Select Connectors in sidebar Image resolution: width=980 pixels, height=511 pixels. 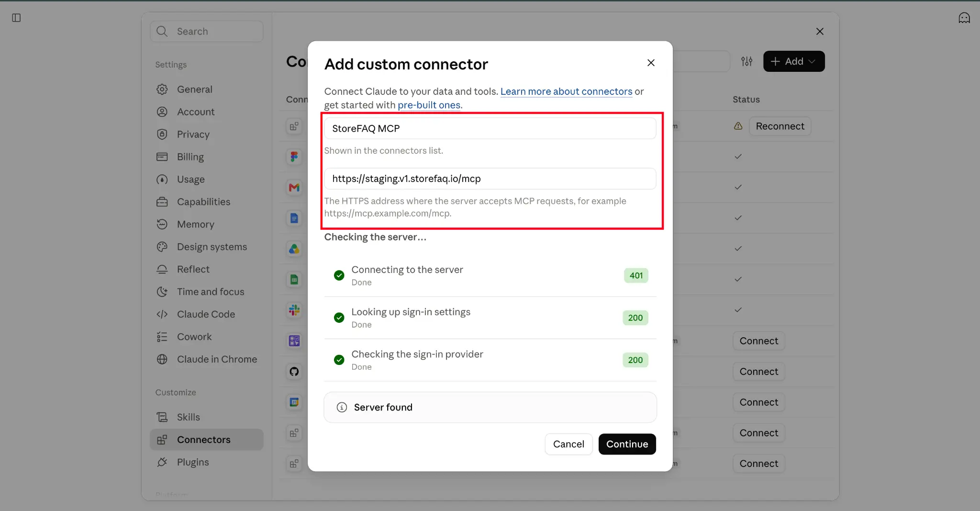tap(207, 440)
